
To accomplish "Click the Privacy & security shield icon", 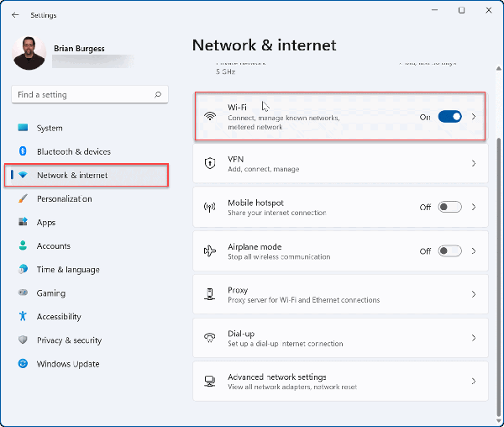I will [23, 340].
